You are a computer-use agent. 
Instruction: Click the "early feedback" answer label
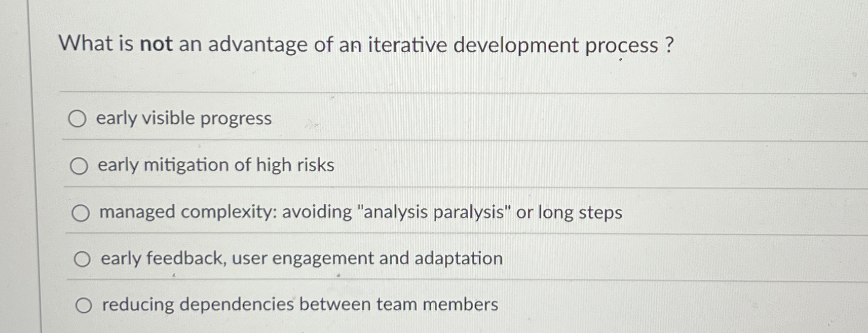tap(301, 258)
